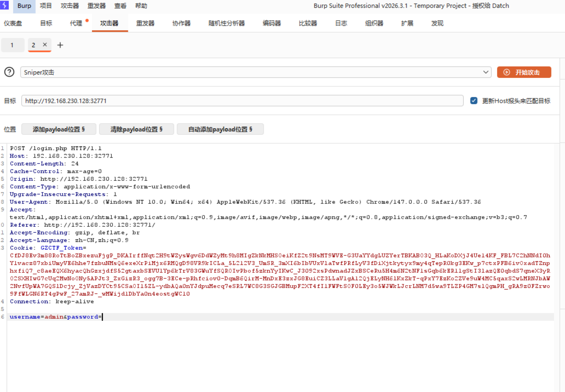Switch to the 编码器 tab
The width and height of the screenshot is (565, 392).
[272, 23]
